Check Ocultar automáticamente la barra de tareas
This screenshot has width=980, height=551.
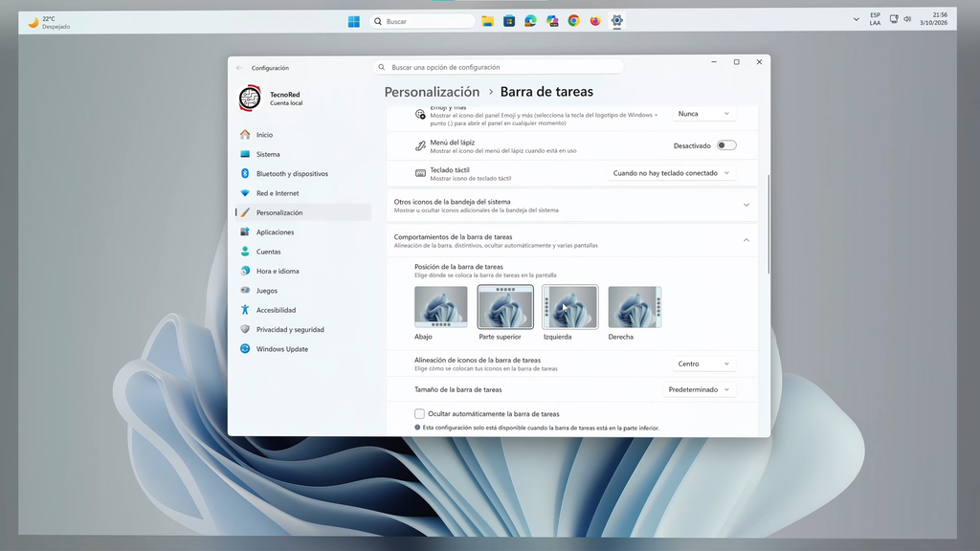tap(419, 413)
